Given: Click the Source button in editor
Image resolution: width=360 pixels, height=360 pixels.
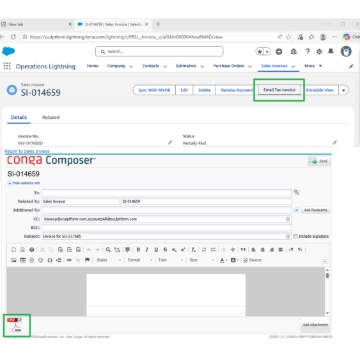Looking at the screenshot, I should tap(253, 260).
